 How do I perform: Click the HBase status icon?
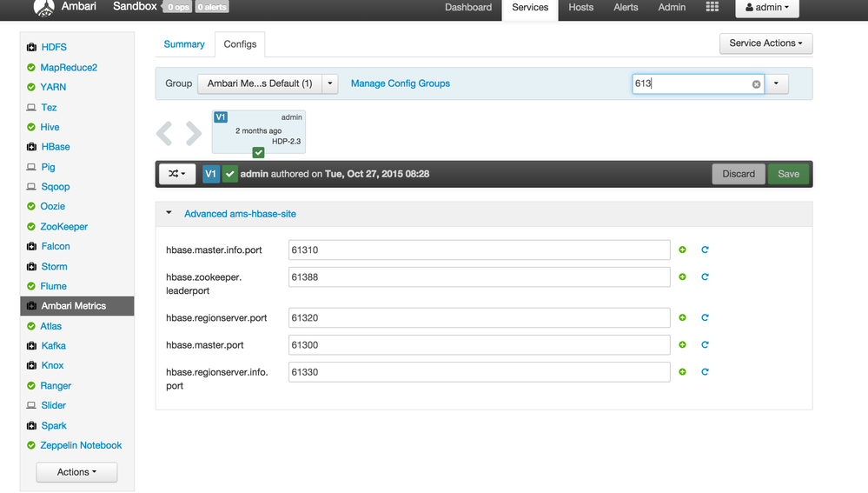pos(31,147)
